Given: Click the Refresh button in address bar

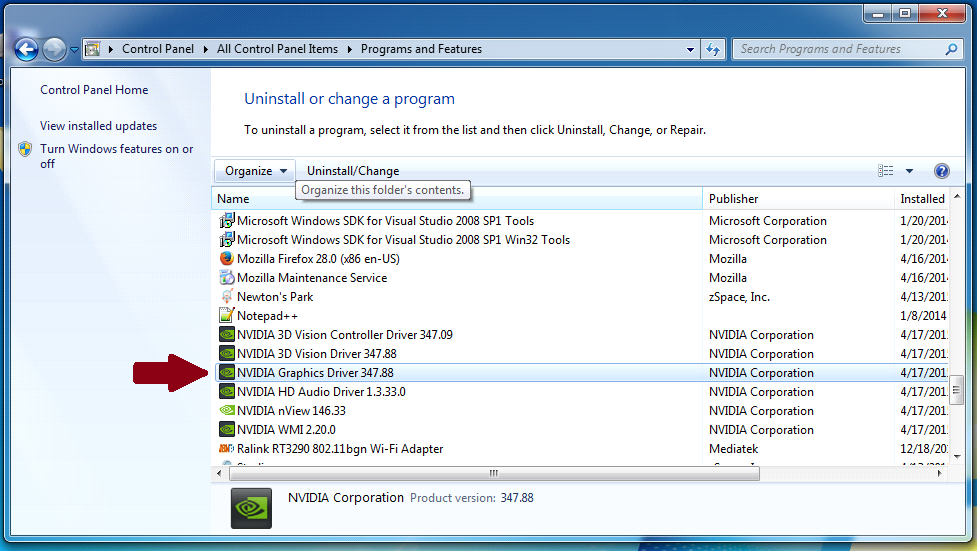Looking at the screenshot, I should (x=713, y=49).
